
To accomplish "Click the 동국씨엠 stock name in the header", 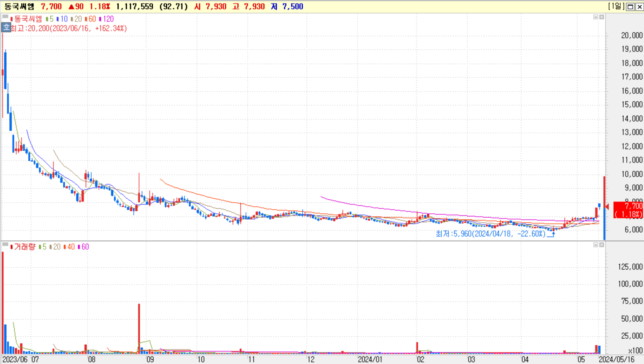I will (19, 7).
